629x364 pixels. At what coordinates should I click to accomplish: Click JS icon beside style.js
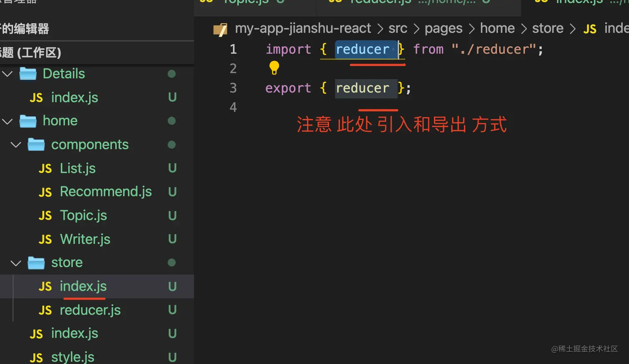(x=36, y=357)
